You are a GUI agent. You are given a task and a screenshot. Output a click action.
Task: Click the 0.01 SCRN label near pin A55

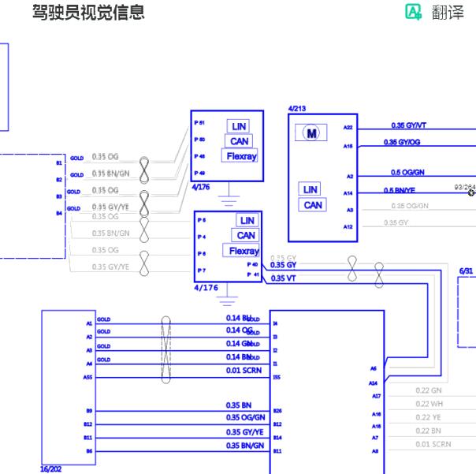[x=244, y=371]
